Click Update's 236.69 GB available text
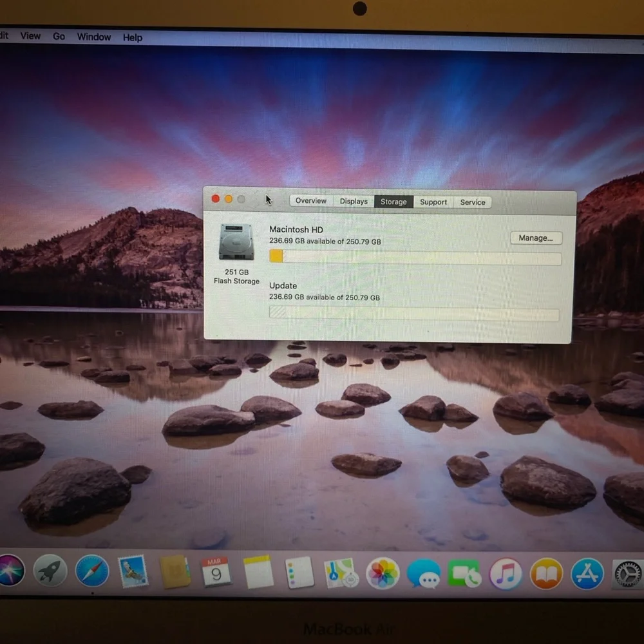The width and height of the screenshot is (644, 644). [325, 297]
